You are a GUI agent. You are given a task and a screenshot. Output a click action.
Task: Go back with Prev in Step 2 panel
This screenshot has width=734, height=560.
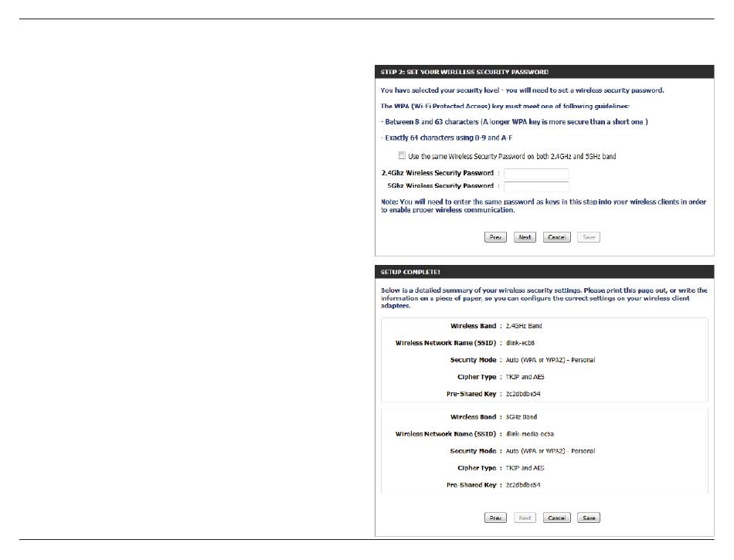(x=495, y=237)
